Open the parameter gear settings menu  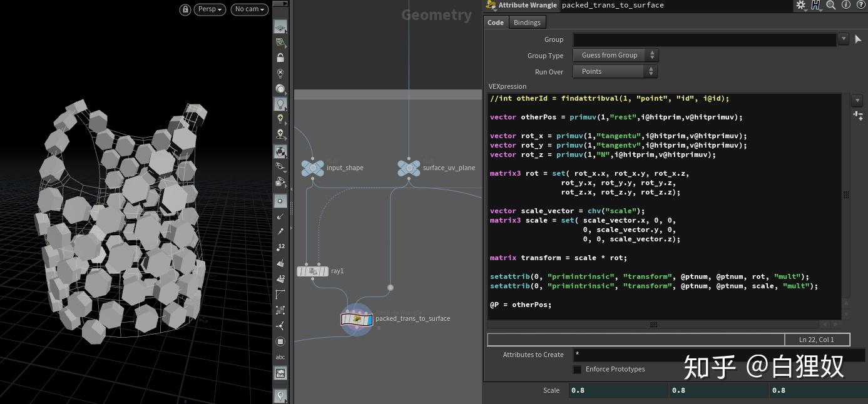click(801, 5)
